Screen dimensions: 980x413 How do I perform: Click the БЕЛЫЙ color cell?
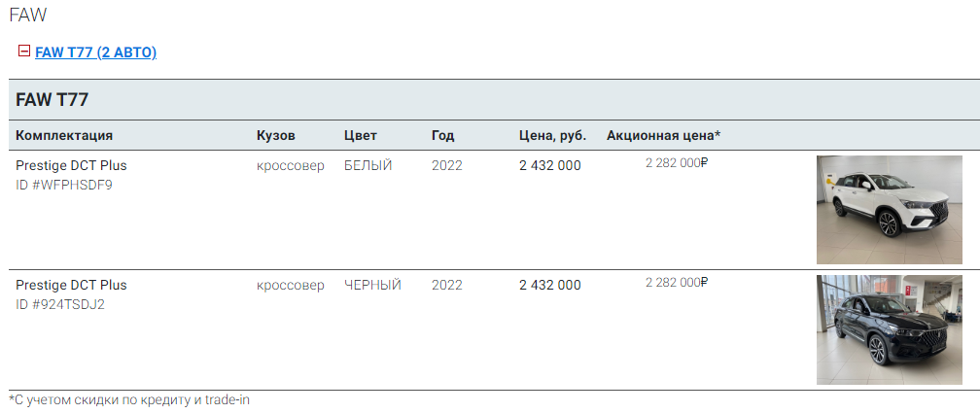(368, 165)
